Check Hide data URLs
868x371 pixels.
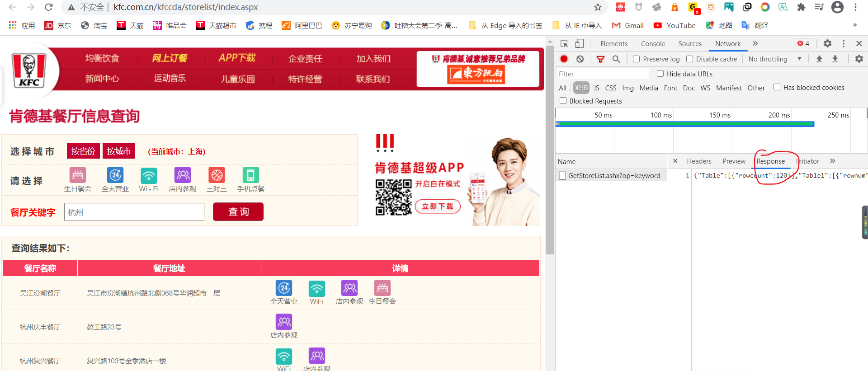(x=660, y=74)
